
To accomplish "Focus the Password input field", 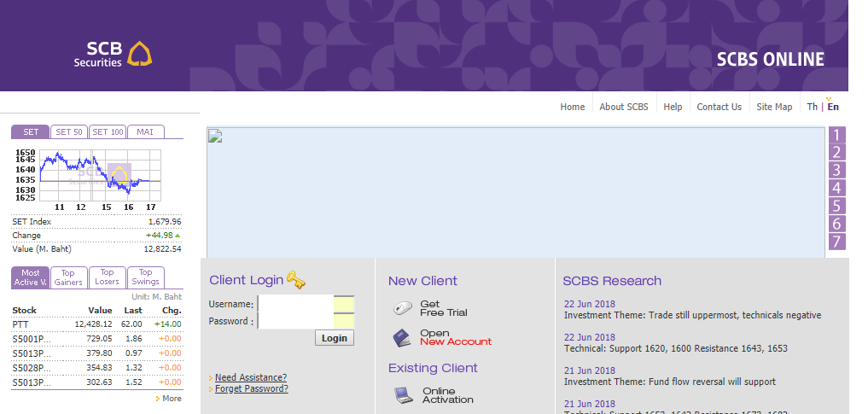I will click(x=306, y=321).
